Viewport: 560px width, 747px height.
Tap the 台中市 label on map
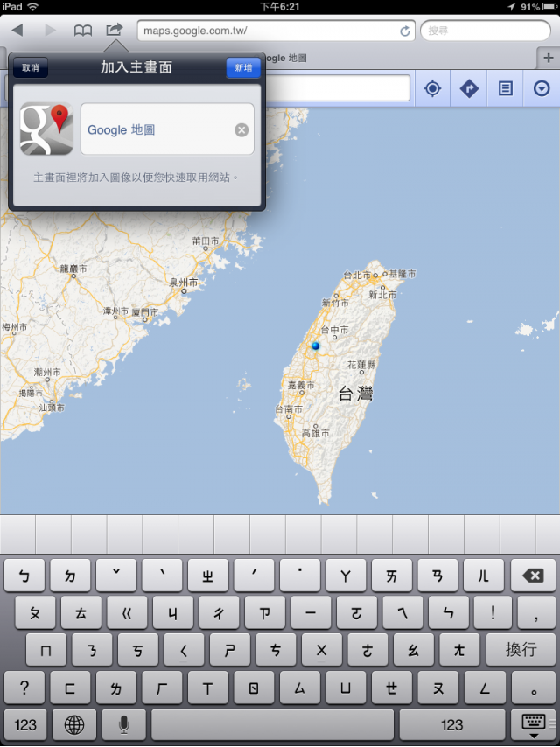tap(334, 330)
